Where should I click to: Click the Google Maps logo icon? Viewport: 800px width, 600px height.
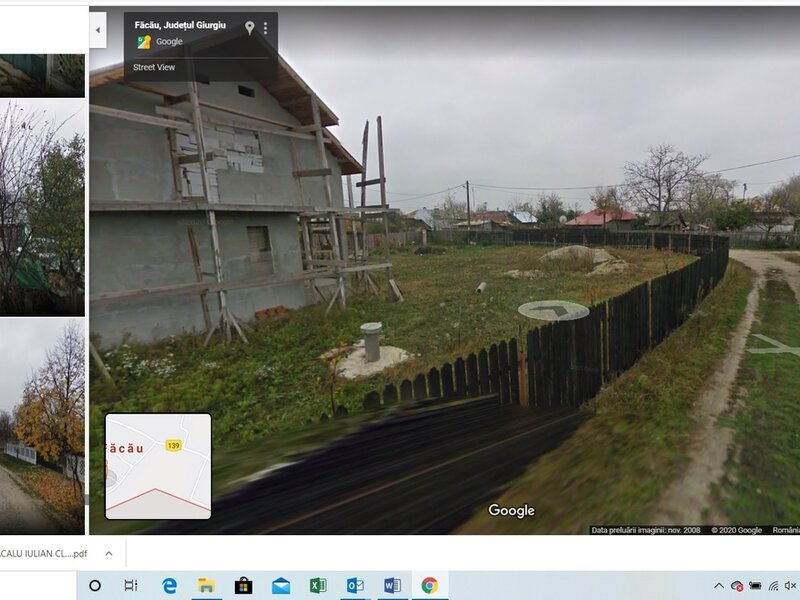(x=144, y=42)
